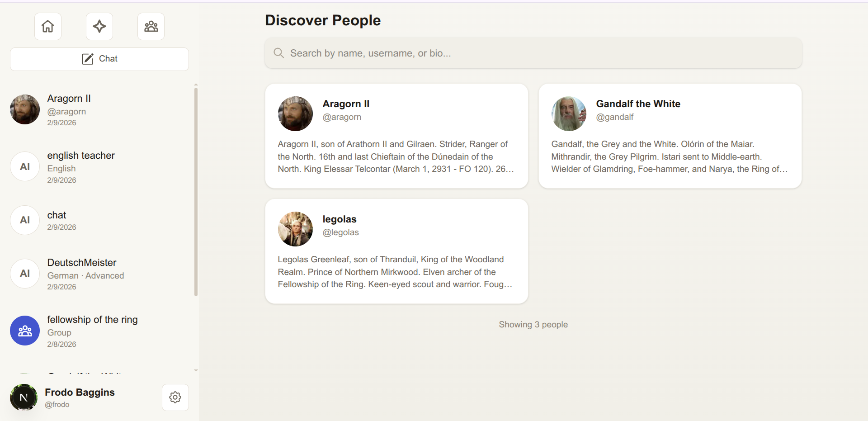Click the sidebar scrollbar thumb
This screenshot has height=421, width=868.
pos(196,192)
